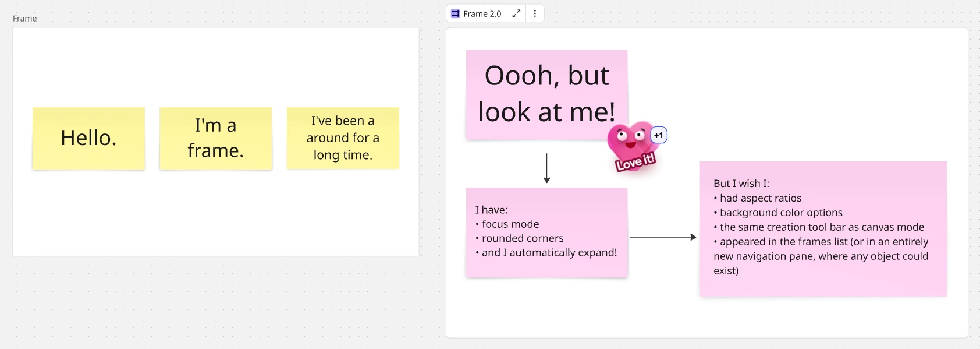
Task: Enter focus mode with the expand arrows icon
Action: [x=516, y=13]
